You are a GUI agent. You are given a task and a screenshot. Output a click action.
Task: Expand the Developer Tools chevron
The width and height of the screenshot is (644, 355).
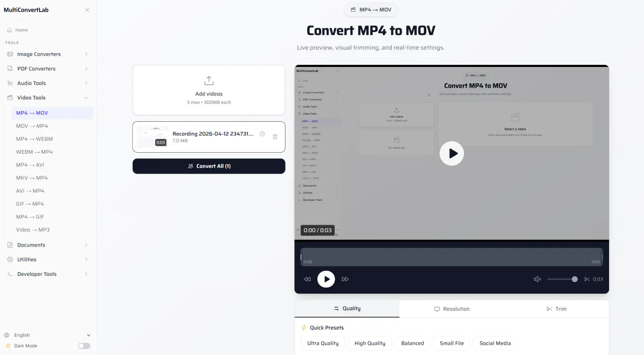(86, 274)
